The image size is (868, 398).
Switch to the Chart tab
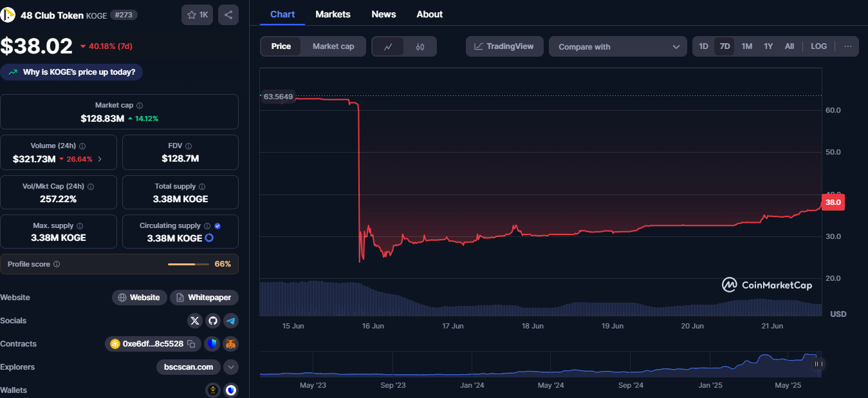click(x=282, y=14)
